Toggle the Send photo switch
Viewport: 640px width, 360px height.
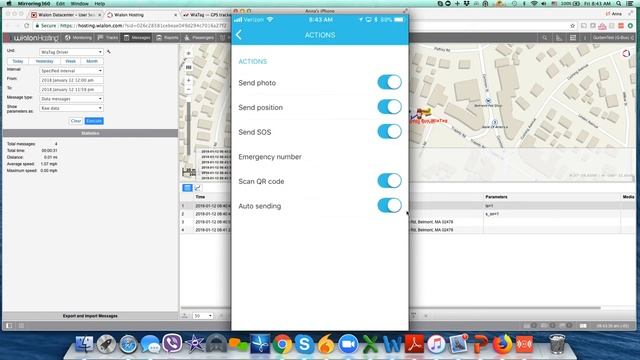(389, 82)
